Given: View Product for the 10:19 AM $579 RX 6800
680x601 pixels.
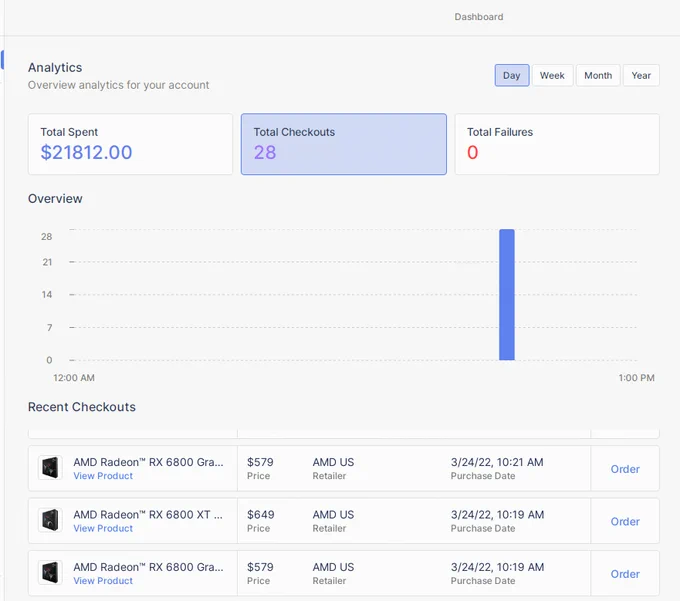Looking at the screenshot, I should (x=103, y=581).
